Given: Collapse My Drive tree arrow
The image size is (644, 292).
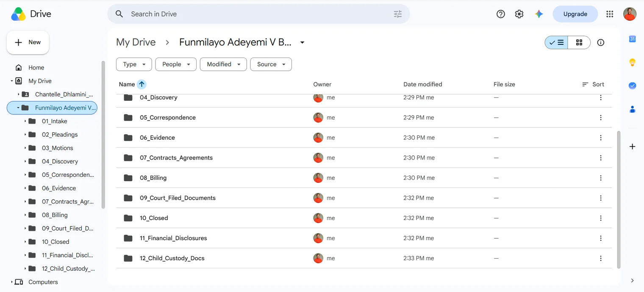Looking at the screenshot, I should click(x=12, y=81).
